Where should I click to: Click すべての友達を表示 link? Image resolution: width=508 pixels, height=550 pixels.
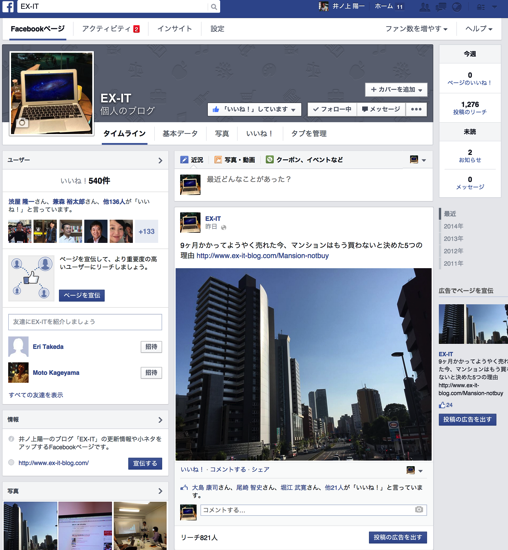(x=36, y=395)
